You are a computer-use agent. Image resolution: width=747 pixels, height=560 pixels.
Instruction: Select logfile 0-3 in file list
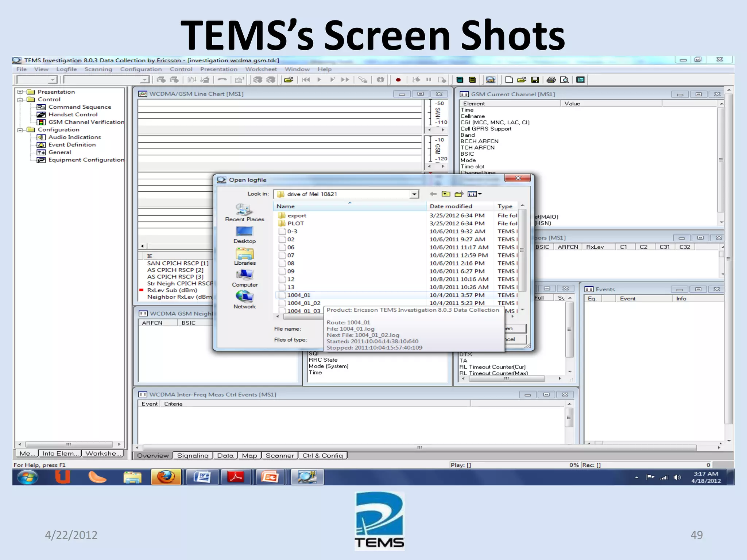(288, 232)
